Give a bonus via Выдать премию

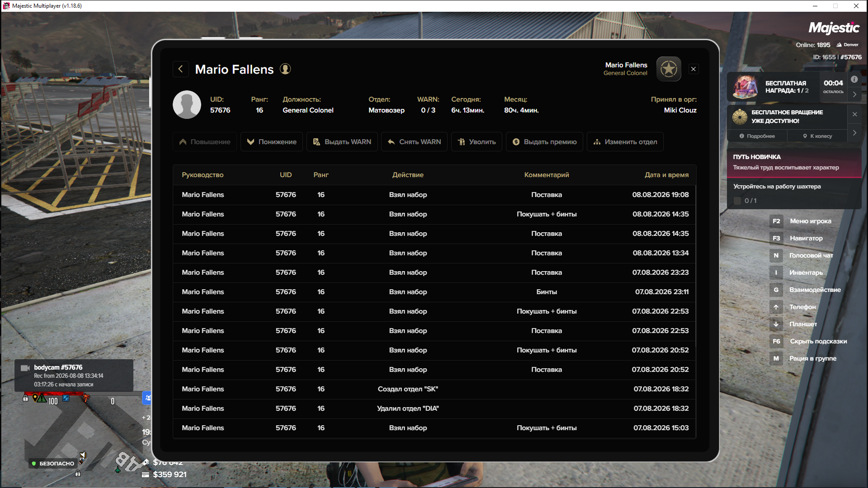544,142
